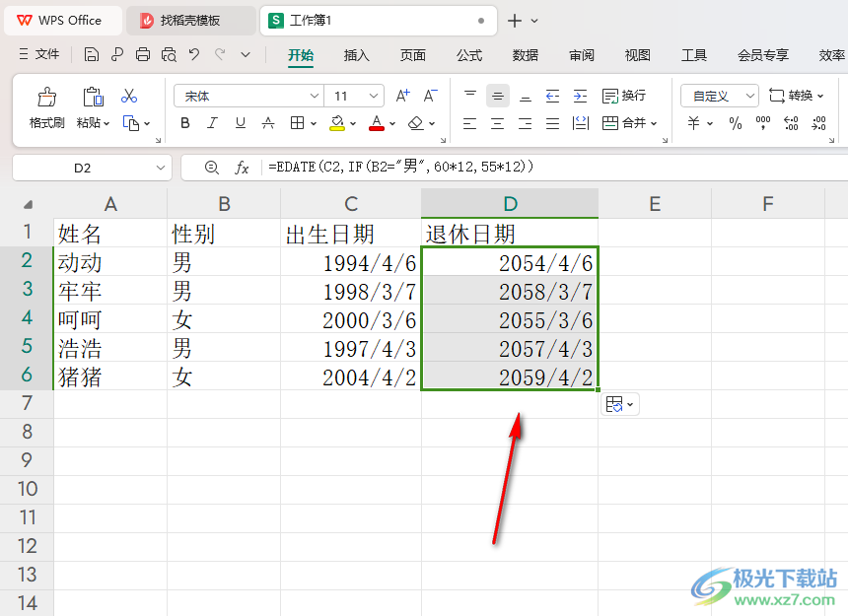
Task: Undo the last action
Action: [x=194, y=54]
